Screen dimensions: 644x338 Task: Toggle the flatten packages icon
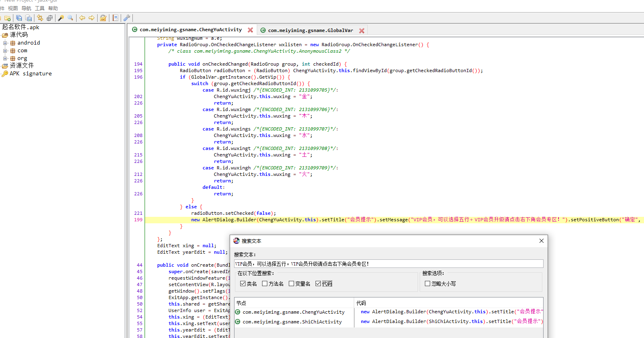coord(49,18)
